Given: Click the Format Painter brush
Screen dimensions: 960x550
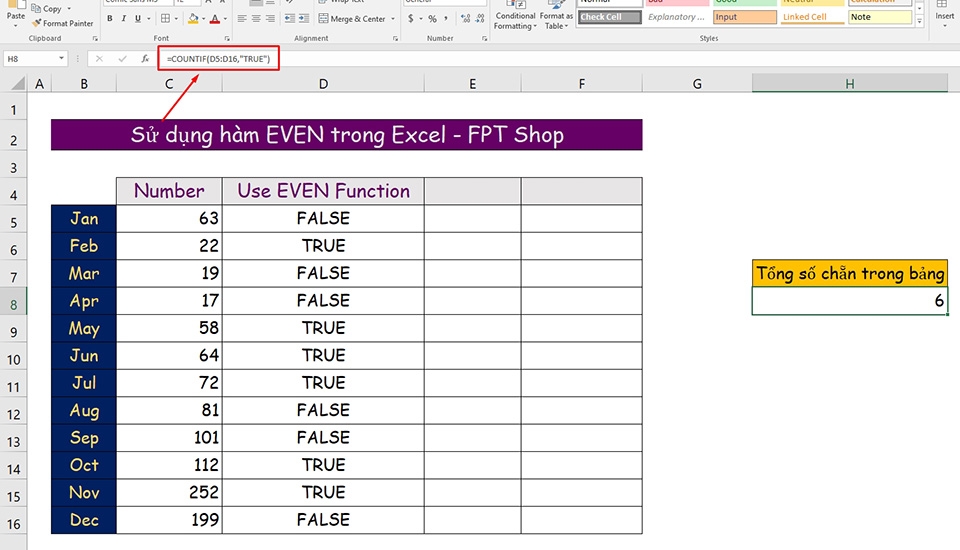Looking at the screenshot, I should pyautogui.click(x=37, y=23).
